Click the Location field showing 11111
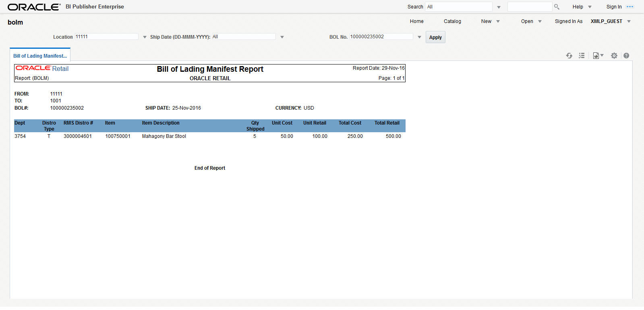This screenshot has width=644, height=310. click(106, 37)
